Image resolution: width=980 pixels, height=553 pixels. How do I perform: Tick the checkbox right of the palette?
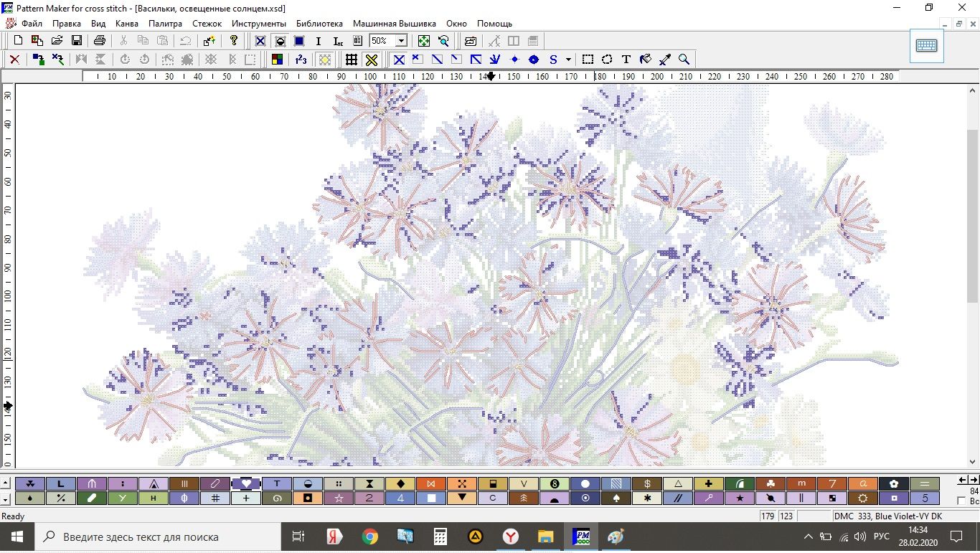coord(961,501)
